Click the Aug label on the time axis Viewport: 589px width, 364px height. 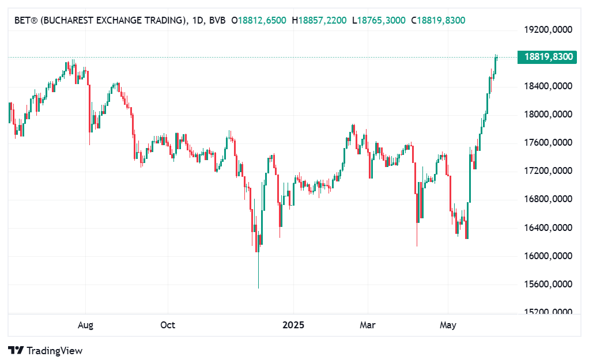pos(85,325)
